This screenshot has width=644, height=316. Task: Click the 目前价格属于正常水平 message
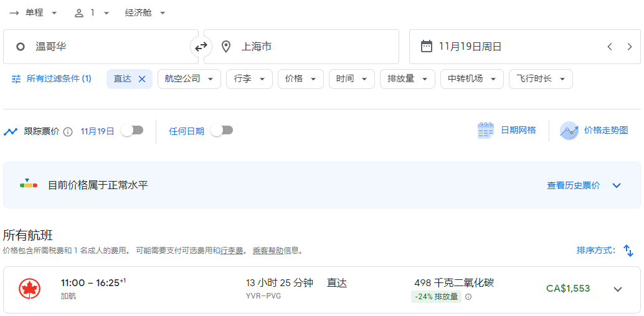click(98, 185)
